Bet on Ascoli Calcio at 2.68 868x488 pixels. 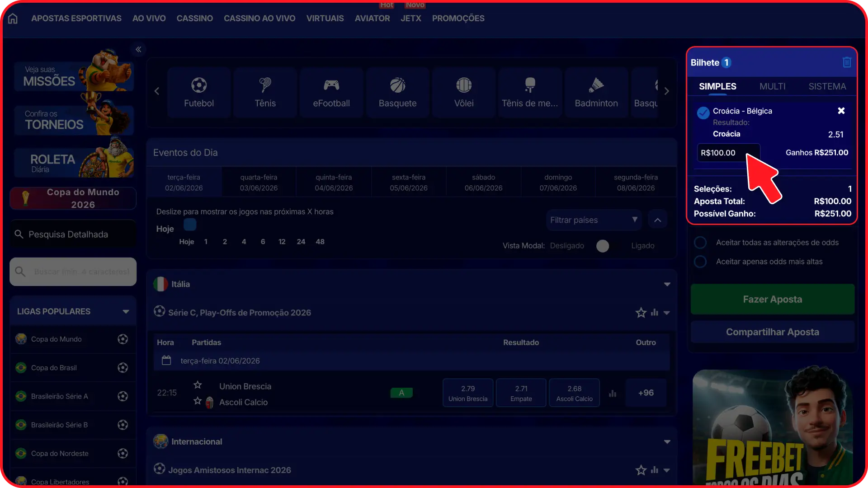tap(574, 393)
